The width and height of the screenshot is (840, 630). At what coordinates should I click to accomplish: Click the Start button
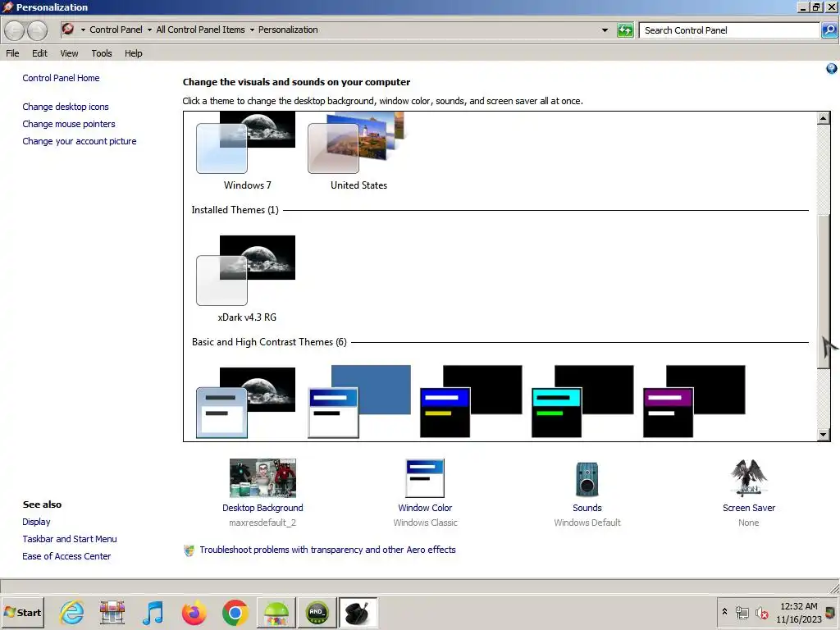(22, 612)
